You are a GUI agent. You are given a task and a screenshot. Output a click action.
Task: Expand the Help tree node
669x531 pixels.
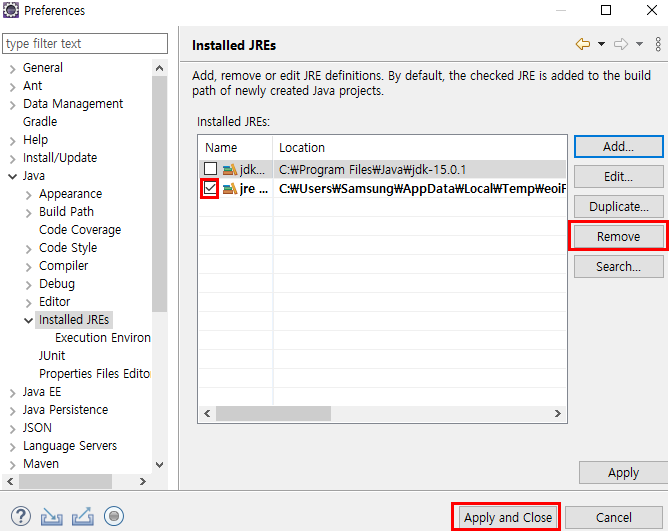point(12,140)
